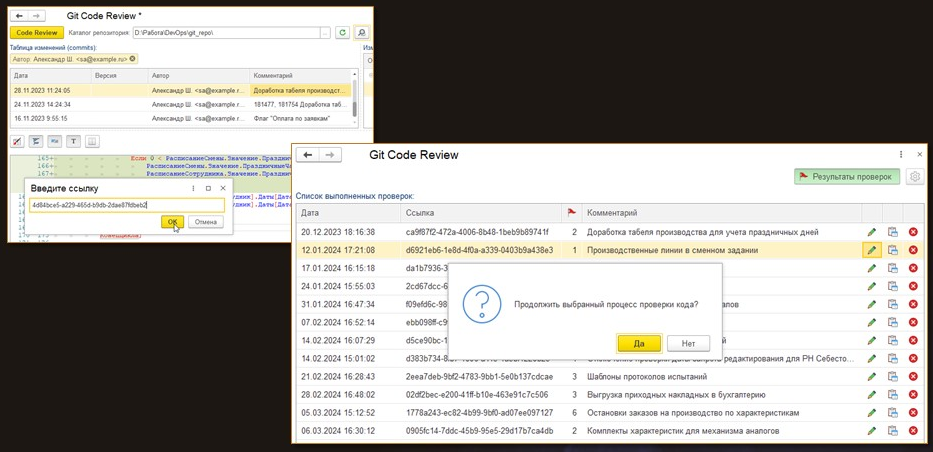
Task: Click the magnifier search icon near repository path
Action: coord(361,33)
